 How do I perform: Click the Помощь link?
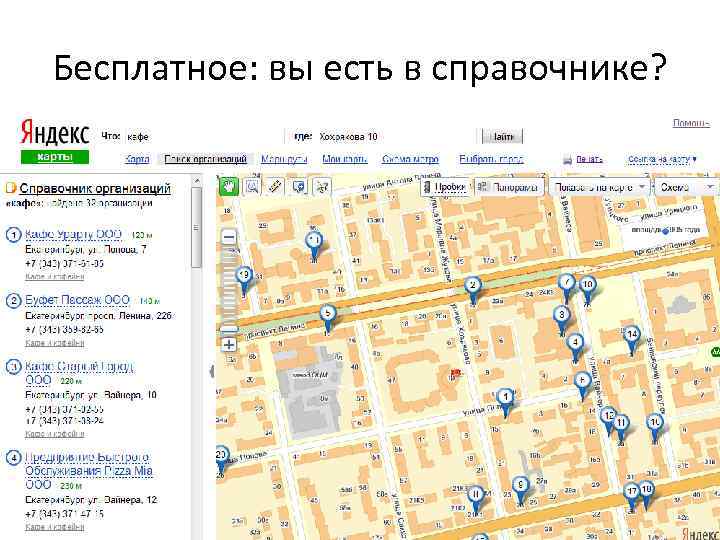pyautogui.click(x=691, y=123)
